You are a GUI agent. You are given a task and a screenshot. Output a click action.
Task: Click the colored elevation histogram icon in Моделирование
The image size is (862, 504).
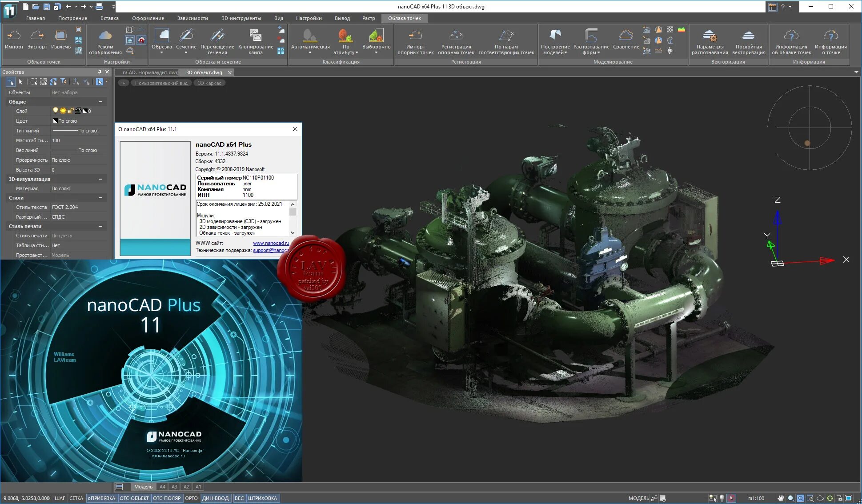pos(682,29)
